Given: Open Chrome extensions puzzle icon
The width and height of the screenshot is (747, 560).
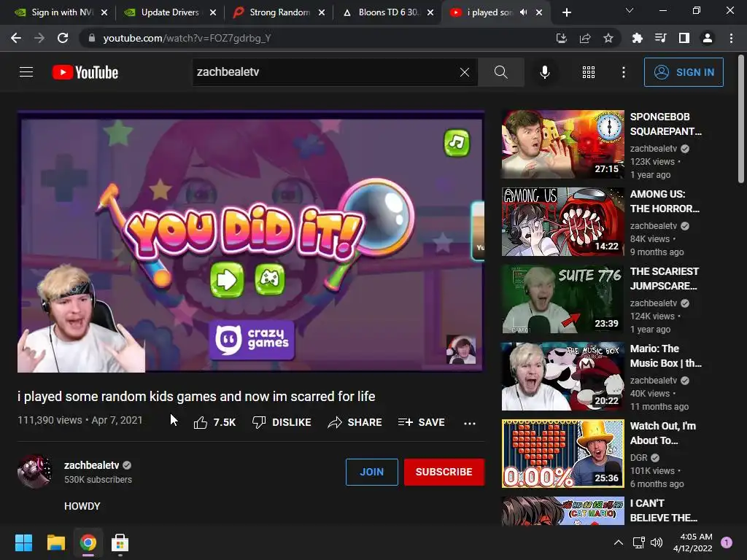Looking at the screenshot, I should click(x=638, y=38).
